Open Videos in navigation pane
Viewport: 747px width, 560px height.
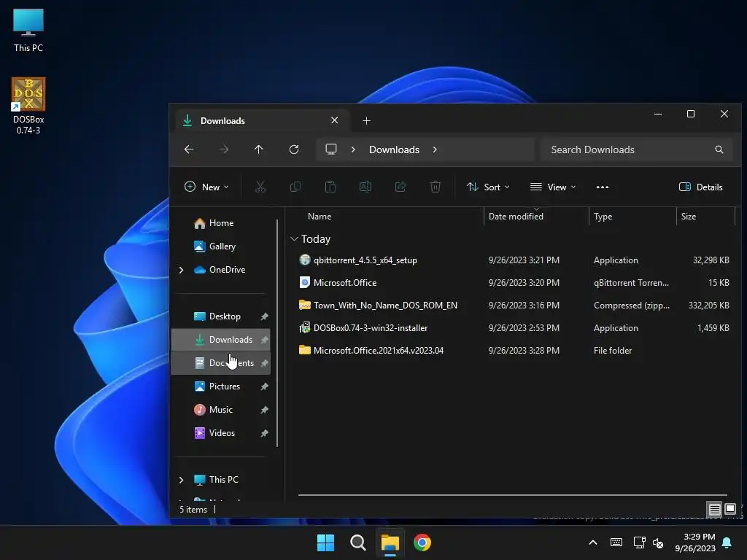(x=220, y=433)
